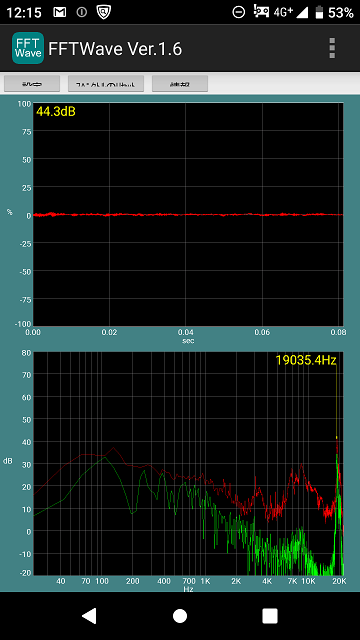Screen dimensions: 360x640
Task: Tap the FFT Wave app logo
Action: point(28,48)
